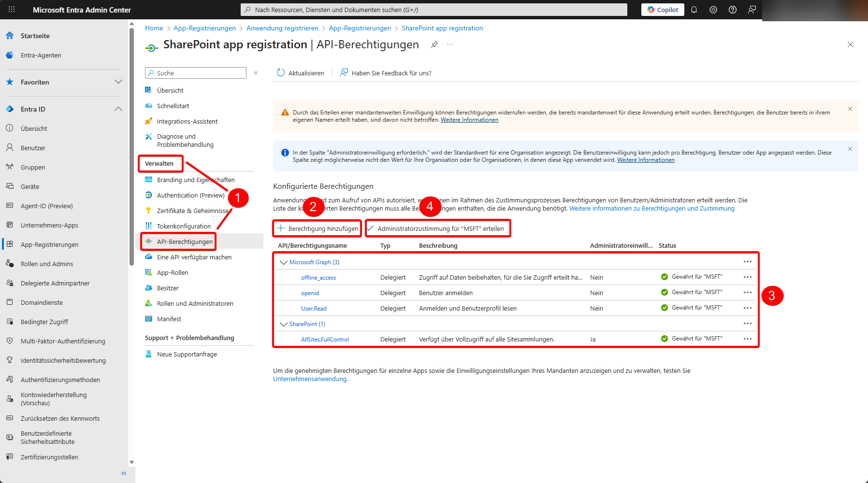Select Manifest in the resource menu
The image size is (868, 483).
click(x=169, y=319)
